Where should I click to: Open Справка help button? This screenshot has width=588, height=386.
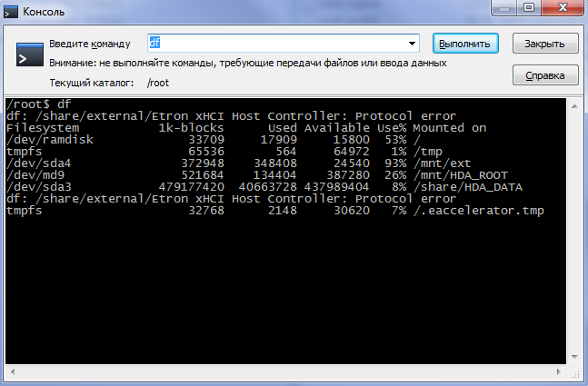545,75
